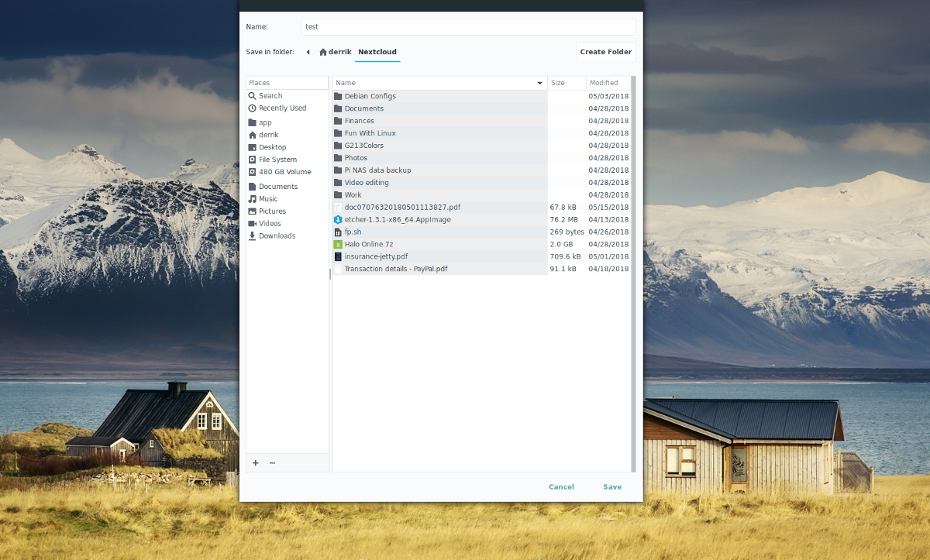Select Transaction details - PayPal.pdf
Image resolution: width=930 pixels, height=560 pixels.
[x=481, y=270]
